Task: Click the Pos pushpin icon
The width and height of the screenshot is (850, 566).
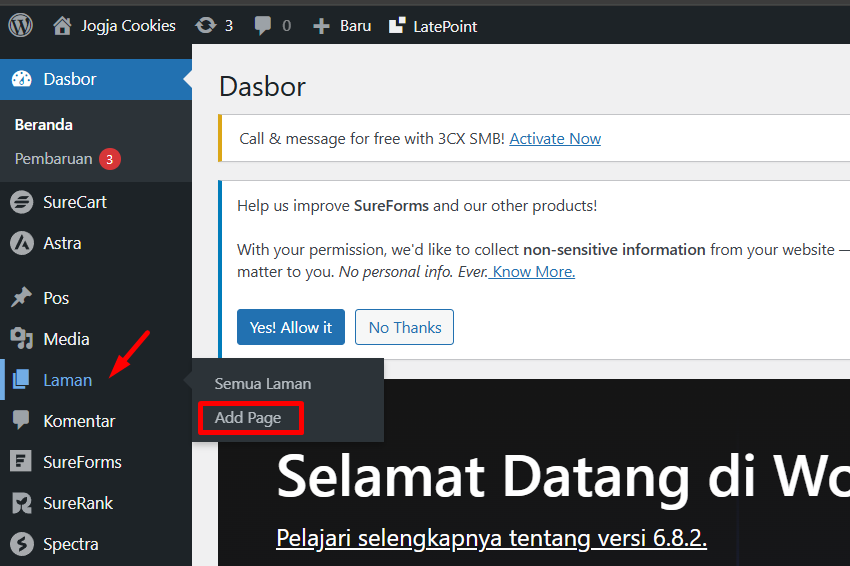Action: point(22,298)
